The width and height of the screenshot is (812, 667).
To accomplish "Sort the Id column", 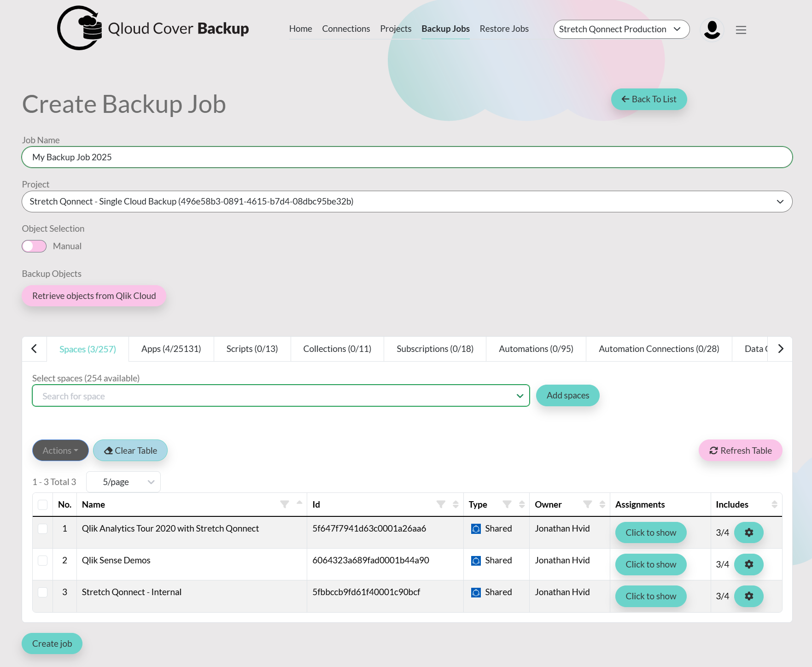I will [x=456, y=504].
